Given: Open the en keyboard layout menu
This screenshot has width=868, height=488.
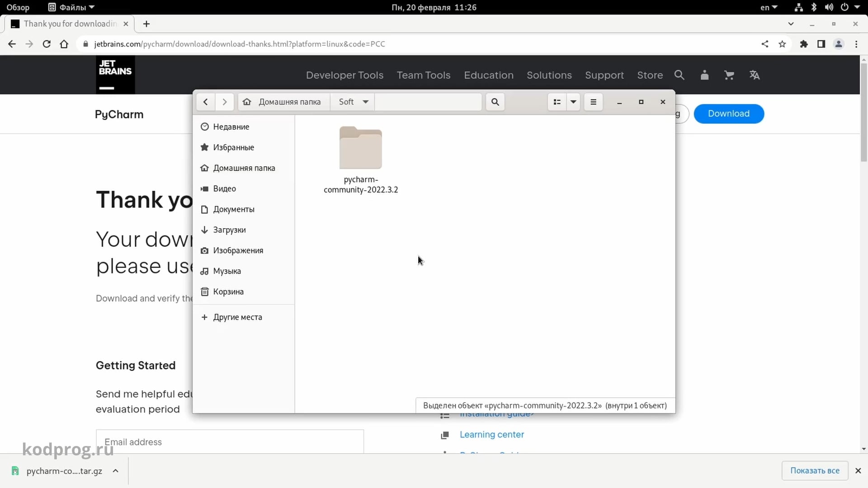Looking at the screenshot, I should [769, 7].
